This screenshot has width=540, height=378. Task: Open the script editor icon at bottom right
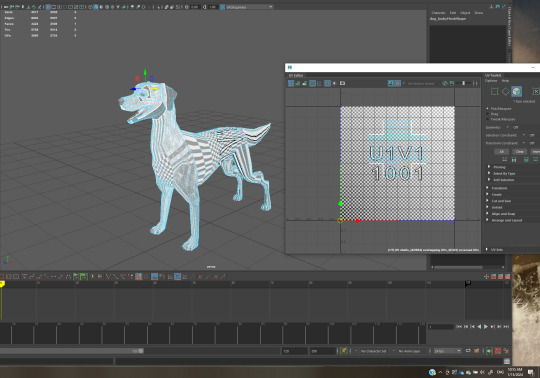click(507, 361)
